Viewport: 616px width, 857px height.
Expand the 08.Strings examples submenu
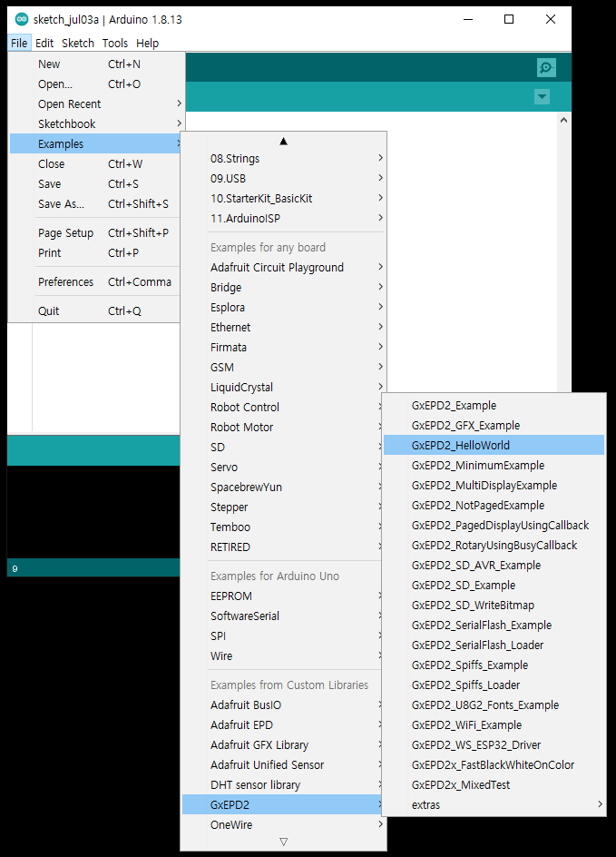coord(283,159)
